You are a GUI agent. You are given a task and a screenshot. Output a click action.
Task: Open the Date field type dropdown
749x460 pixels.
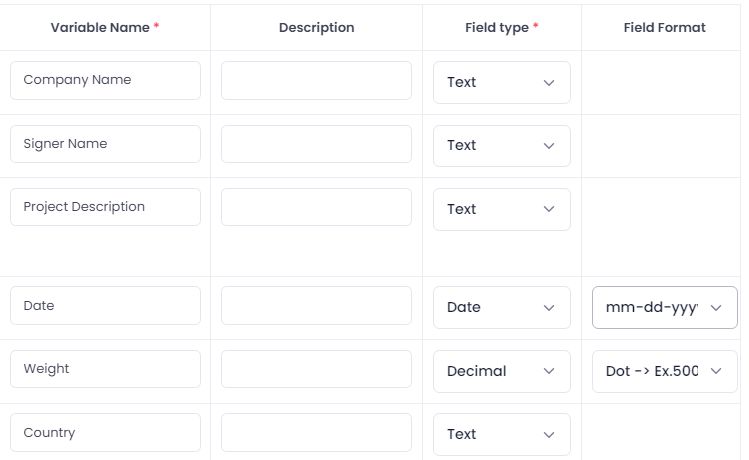[x=501, y=307]
